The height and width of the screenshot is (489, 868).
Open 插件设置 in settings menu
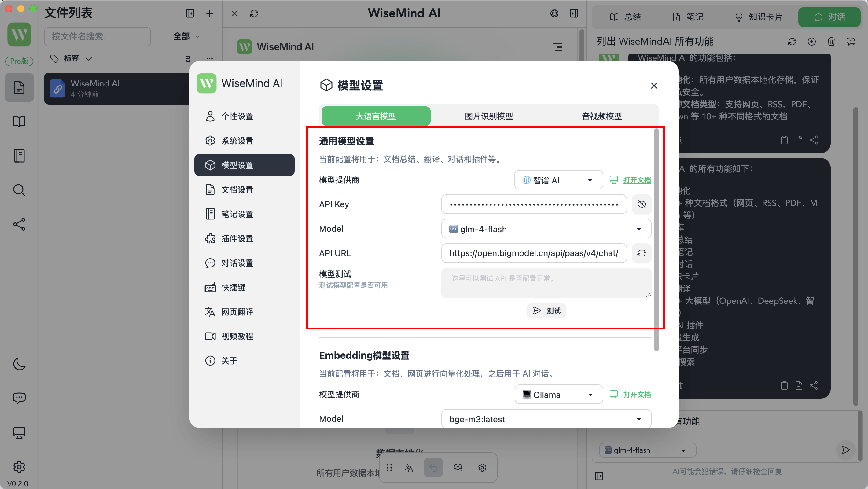point(244,238)
